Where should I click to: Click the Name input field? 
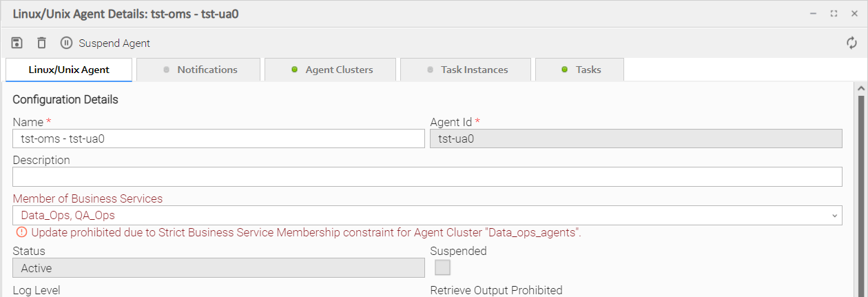click(x=218, y=139)
